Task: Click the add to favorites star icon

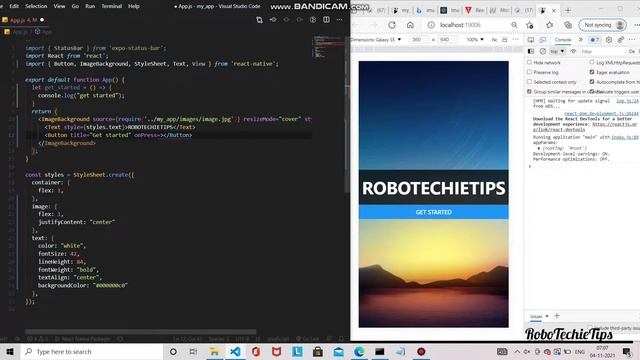Action: click(530, 25)
